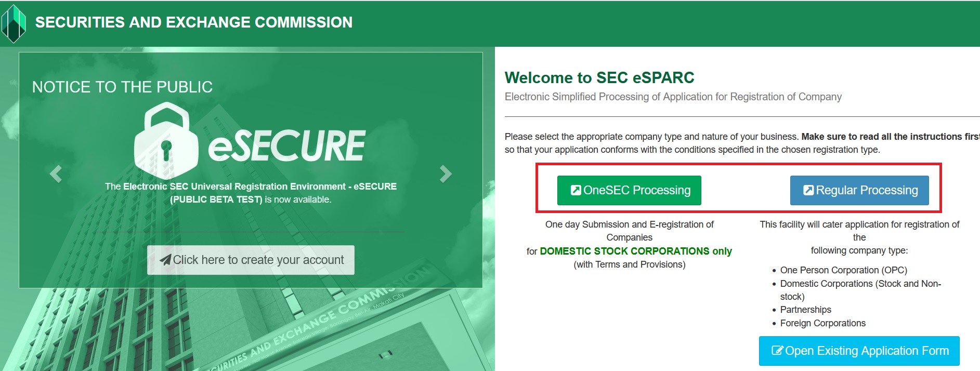Advance to the next carousel slide
This screenshot has height=371, width=980.
(445, 174)
